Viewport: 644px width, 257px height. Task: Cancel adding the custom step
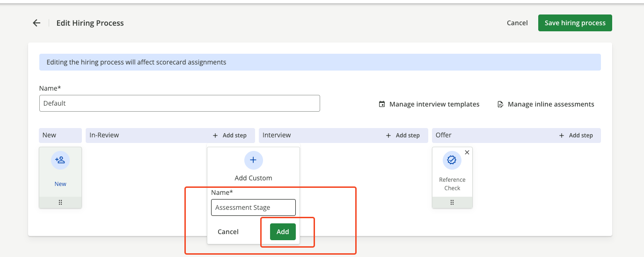[228, 232]
